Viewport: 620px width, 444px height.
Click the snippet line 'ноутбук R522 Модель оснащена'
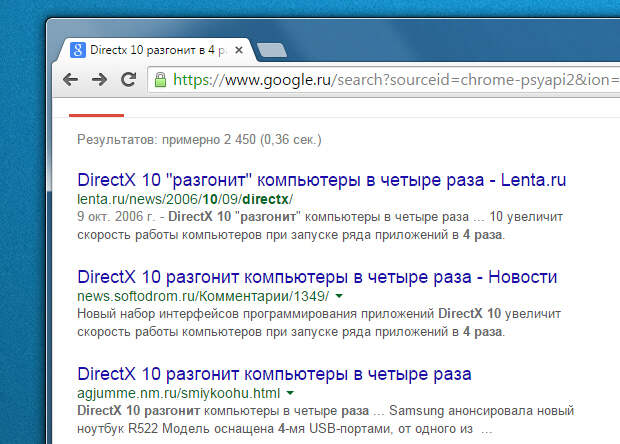pos(285,429)
